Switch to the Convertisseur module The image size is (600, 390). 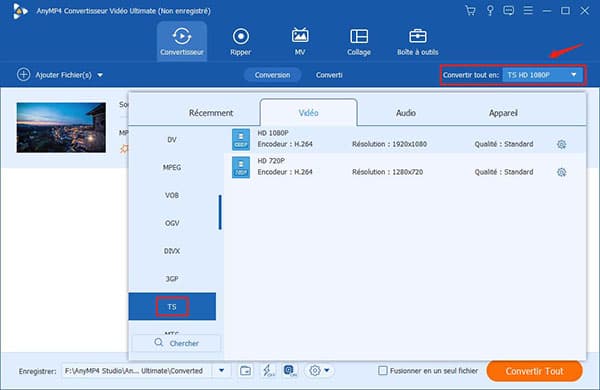point(182,41)
